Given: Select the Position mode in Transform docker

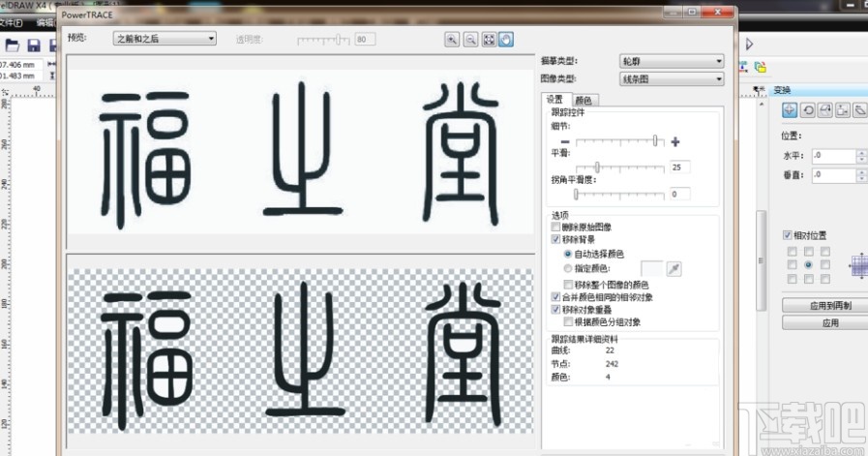Looking at the screenshot, I should [x=790, y=109].
